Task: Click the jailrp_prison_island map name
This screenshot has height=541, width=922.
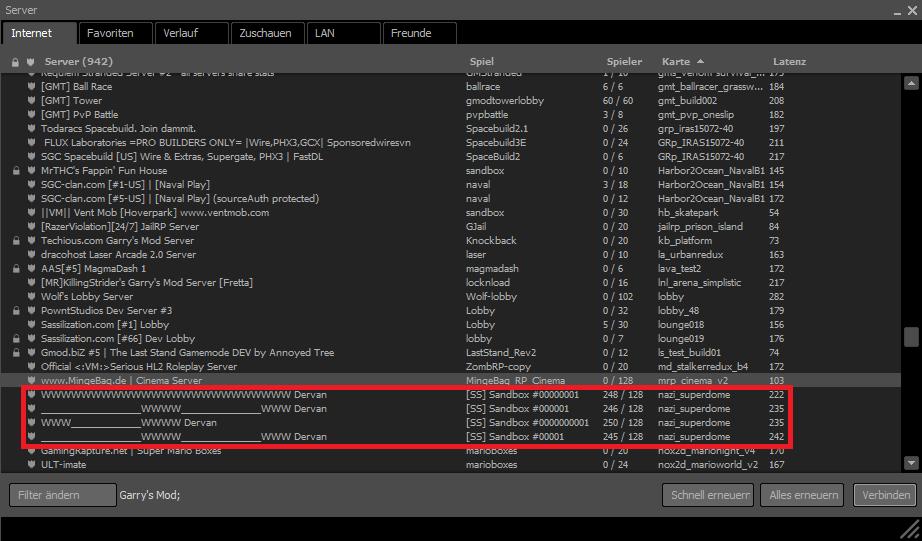Action: 700,226
